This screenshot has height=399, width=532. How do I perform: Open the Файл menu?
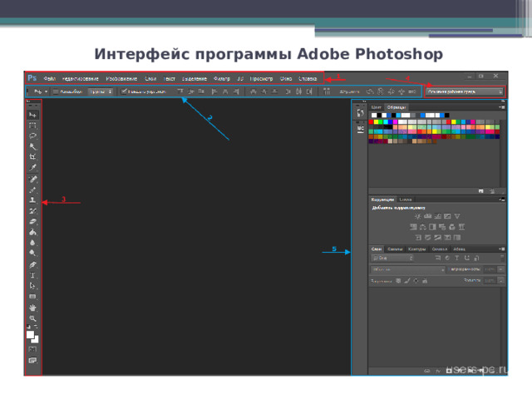49,78
